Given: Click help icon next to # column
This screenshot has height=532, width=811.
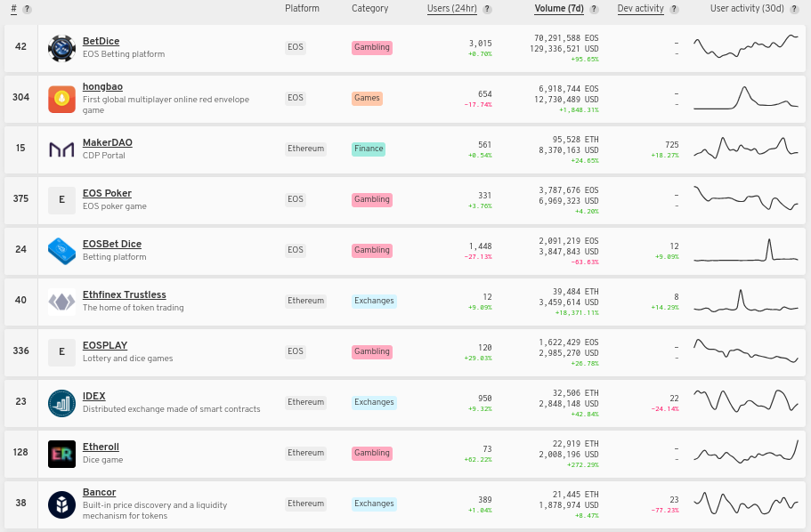Looking at the screenshot, I should (27, 9).
